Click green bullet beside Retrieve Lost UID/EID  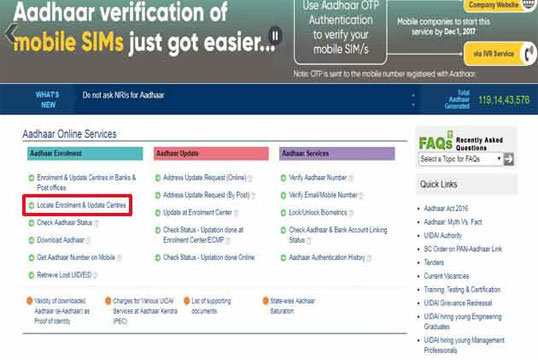[31, 275]
